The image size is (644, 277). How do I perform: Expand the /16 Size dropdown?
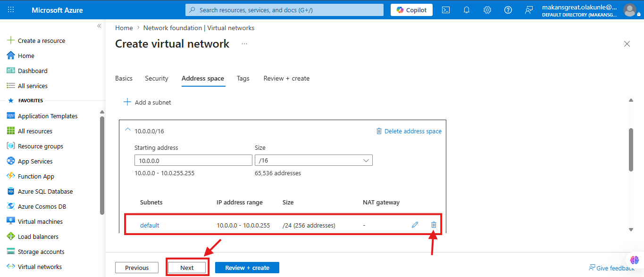coord(314,160)
